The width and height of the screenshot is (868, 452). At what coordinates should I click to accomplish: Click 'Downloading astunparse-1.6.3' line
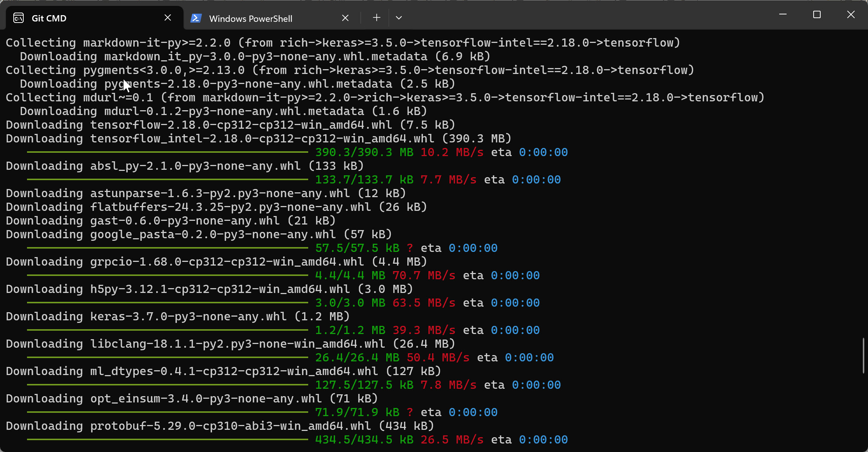point(206,193)
